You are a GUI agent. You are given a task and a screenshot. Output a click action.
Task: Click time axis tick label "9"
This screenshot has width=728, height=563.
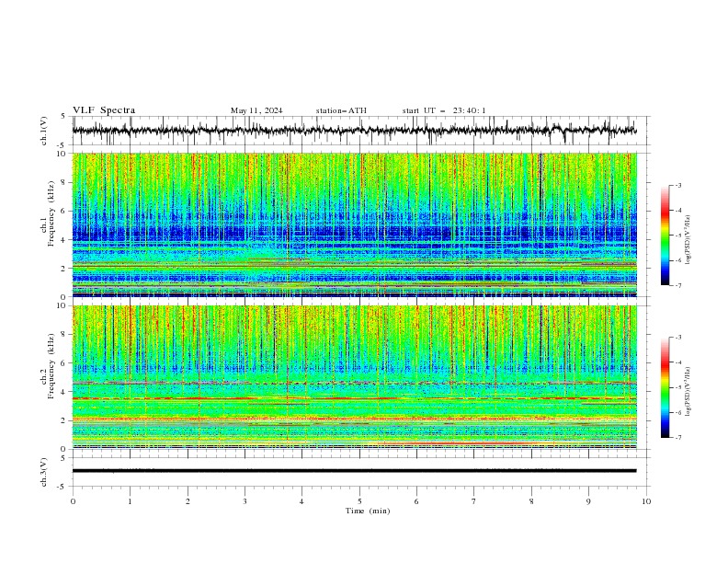click(x=588, y=501)
